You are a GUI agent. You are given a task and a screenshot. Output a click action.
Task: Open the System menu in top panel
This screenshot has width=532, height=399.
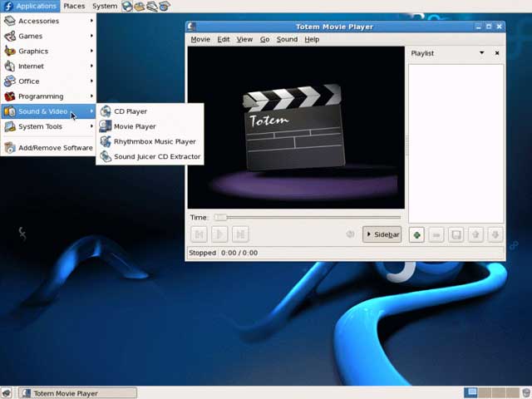click(x=105, y=6)
